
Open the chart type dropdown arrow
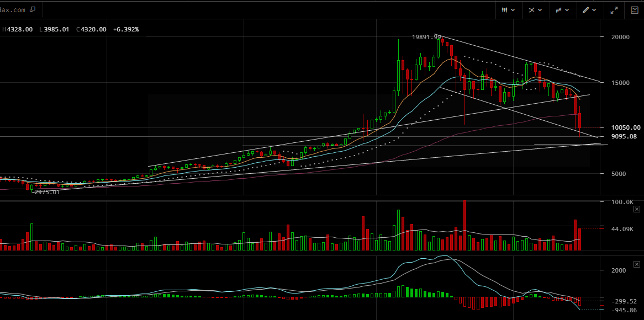[x=513, y=10]
